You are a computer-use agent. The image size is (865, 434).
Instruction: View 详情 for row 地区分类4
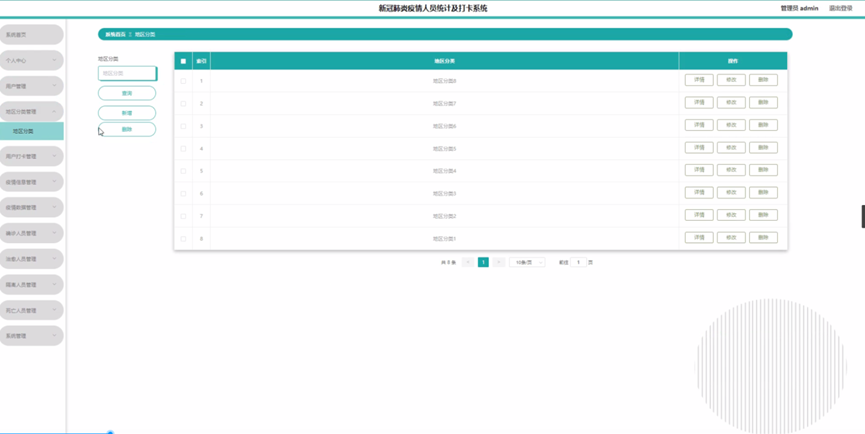click(699, 170)
